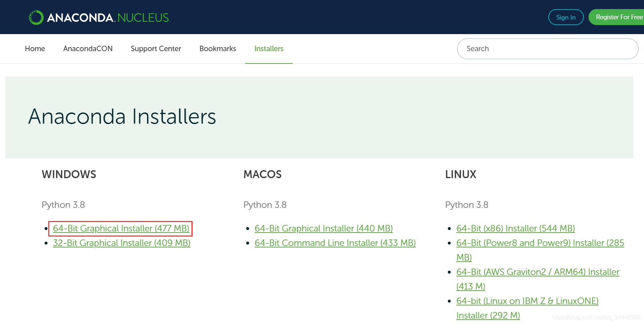Click the Anaconda Nucleus logo
This screenshot has width=644, height=324.
tap(99, 17)
